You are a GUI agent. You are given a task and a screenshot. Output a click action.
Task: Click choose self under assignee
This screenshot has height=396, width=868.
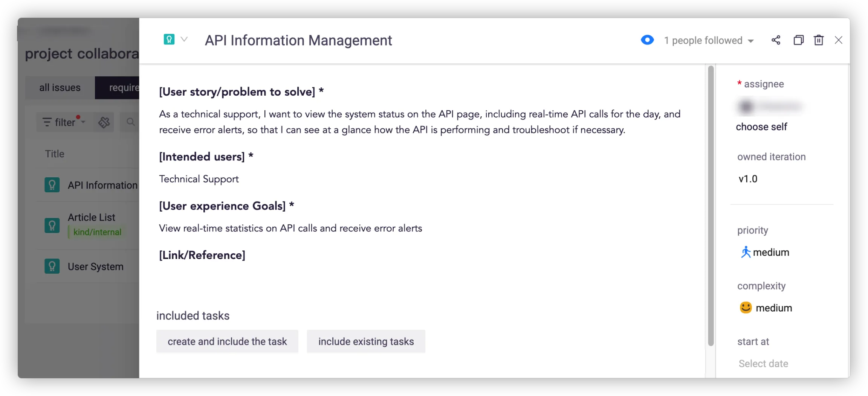click(761, 127)
